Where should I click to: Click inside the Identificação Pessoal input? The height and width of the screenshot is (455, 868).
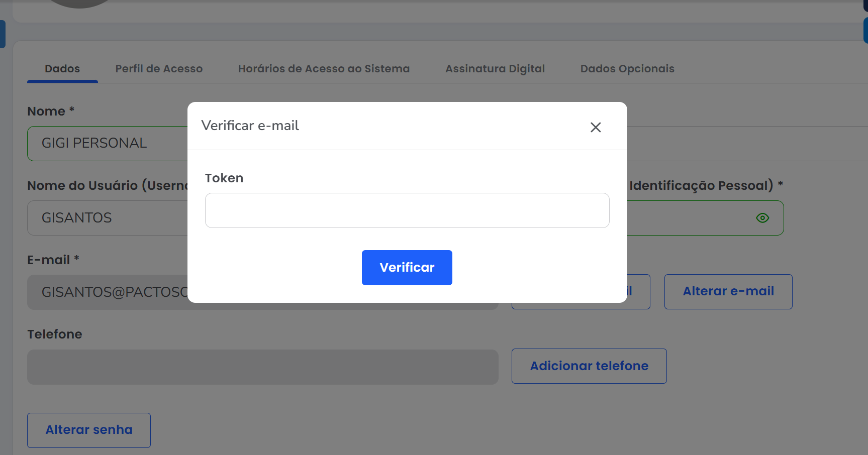(689, 218)
